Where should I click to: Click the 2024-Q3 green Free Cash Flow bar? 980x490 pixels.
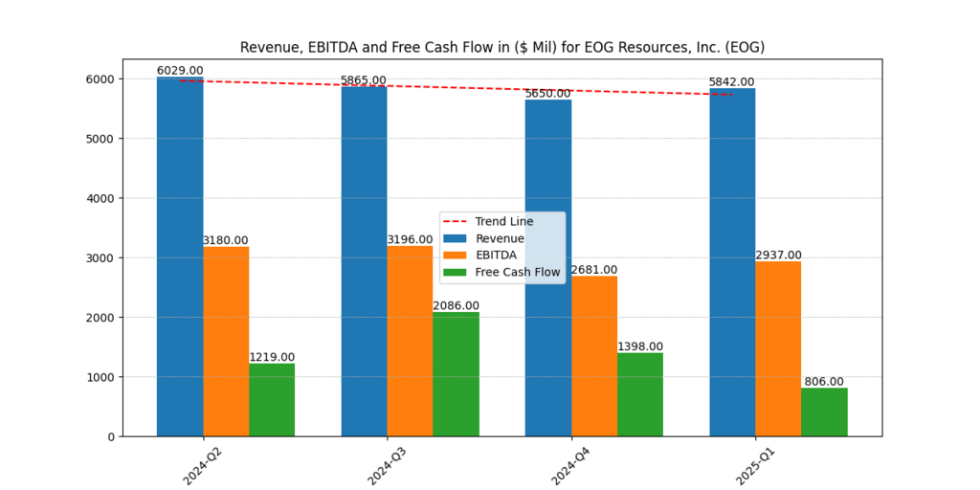(456, 374)
